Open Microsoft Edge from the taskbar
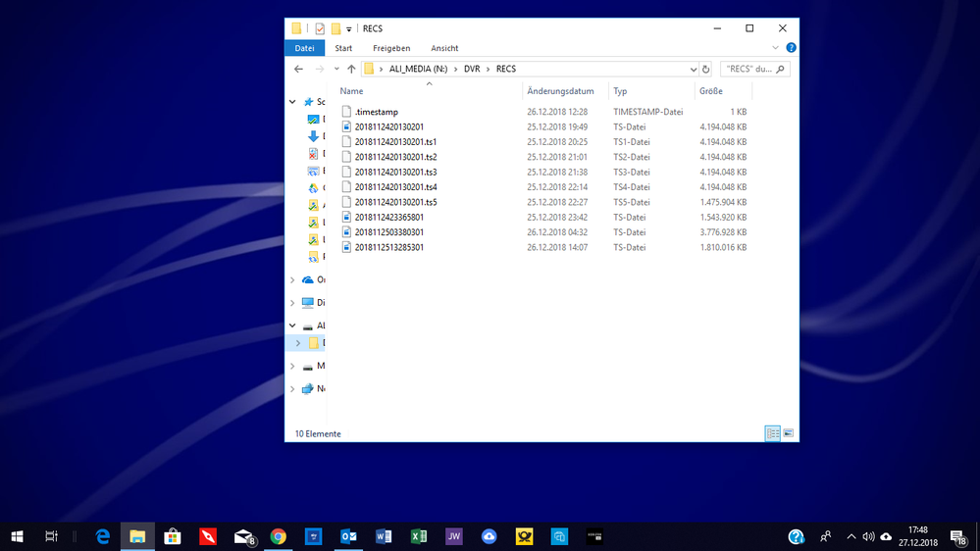This screenshot has height=551, width=980. pos(103,536)
